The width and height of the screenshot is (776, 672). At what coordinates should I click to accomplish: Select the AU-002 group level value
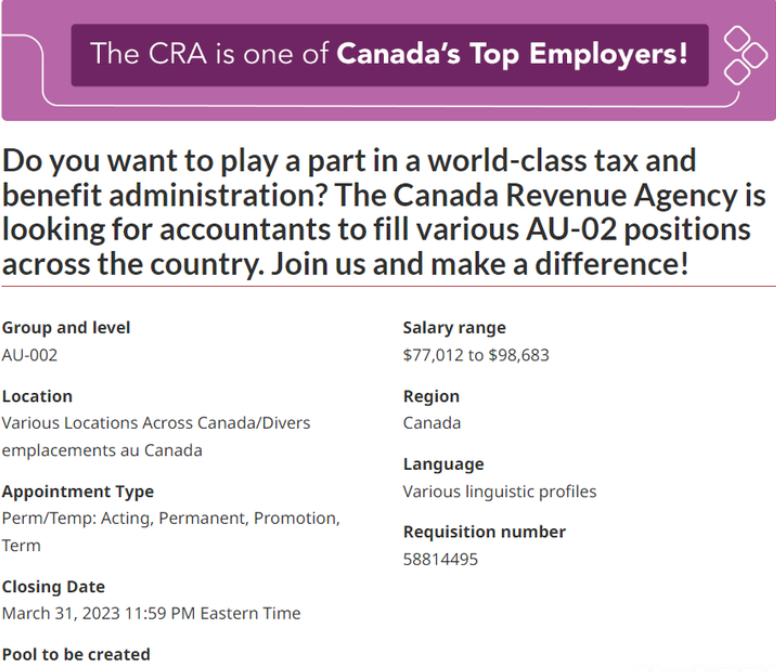pyautogui.click(x=30, y=354)
